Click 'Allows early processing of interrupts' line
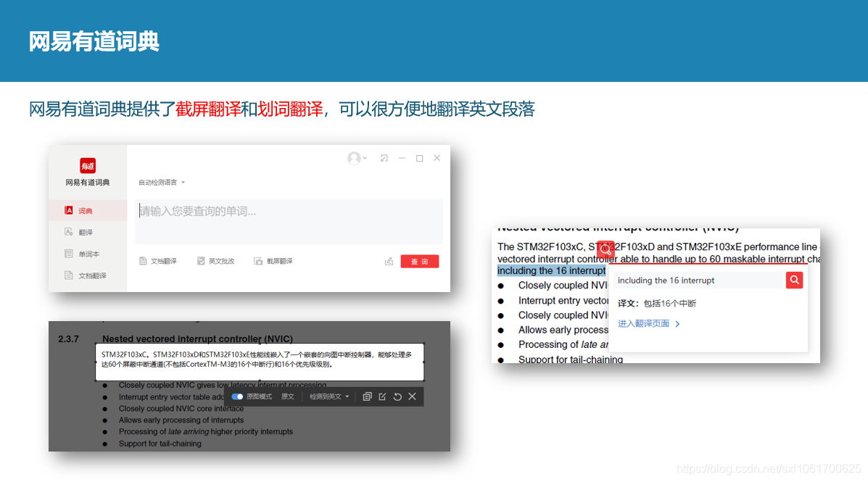The image size is (868, 482). pos(181,420)
